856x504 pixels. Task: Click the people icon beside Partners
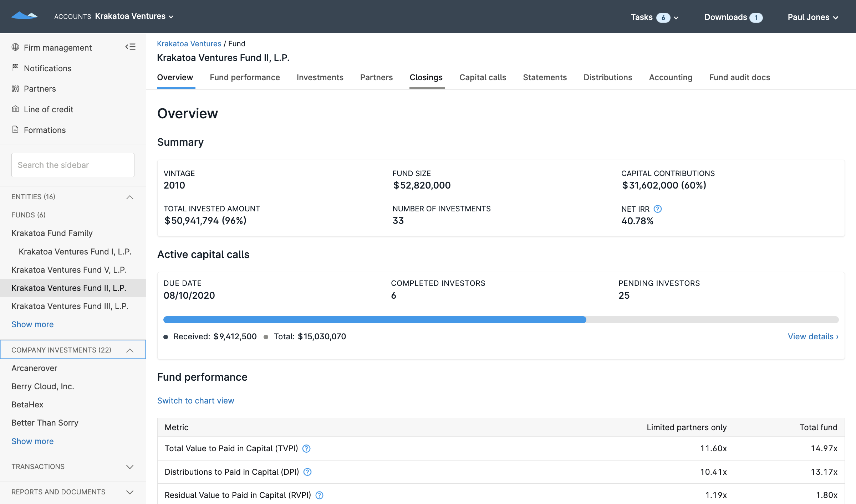tap(15, 88)
